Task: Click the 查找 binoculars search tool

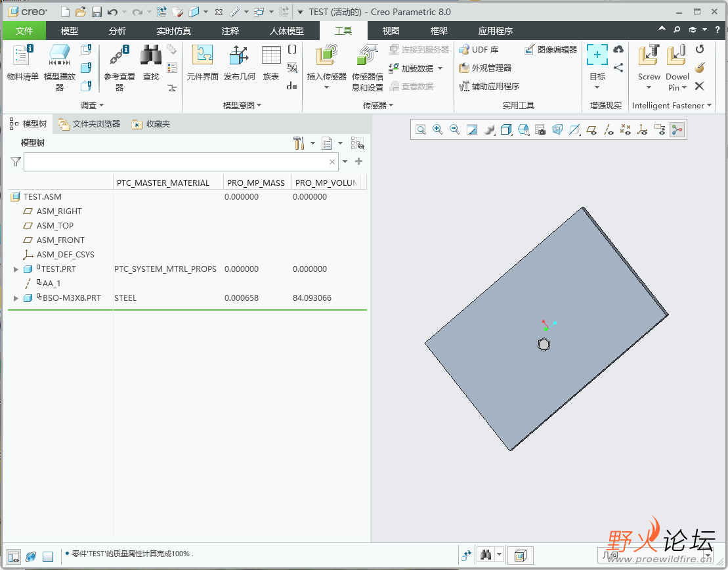Action: 151,63
